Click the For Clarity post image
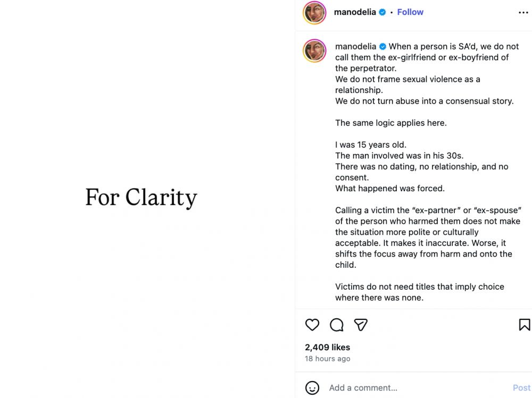The height and width of the screenshot is (398, 532). 142,198
